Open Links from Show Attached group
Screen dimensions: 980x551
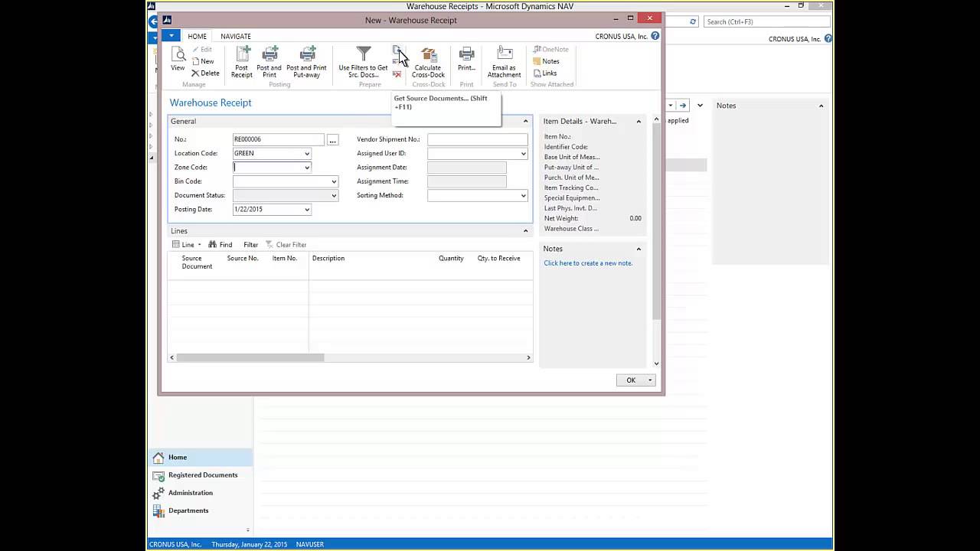point(545,73)
